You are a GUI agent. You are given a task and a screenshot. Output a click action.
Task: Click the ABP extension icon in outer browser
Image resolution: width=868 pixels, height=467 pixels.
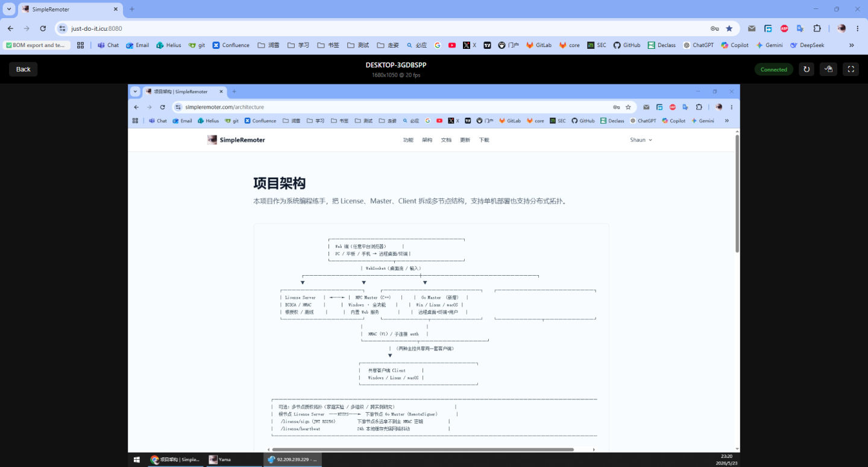tap(784, 28)
